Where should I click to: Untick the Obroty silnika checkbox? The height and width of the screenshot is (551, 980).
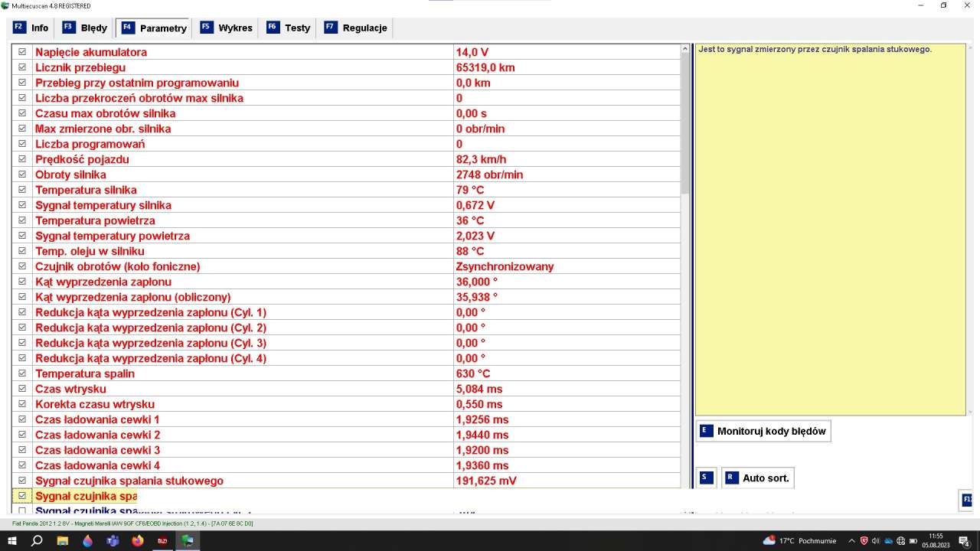[22, 174]
